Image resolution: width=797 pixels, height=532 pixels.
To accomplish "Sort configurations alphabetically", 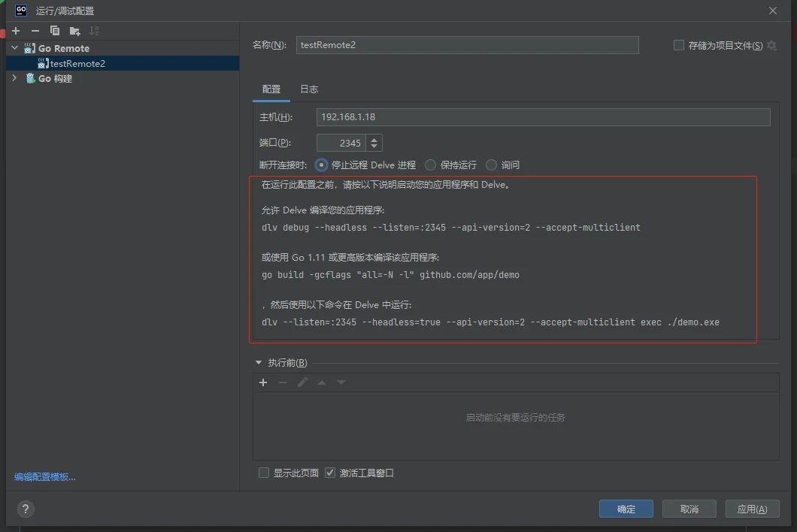I will coord(94,31).
